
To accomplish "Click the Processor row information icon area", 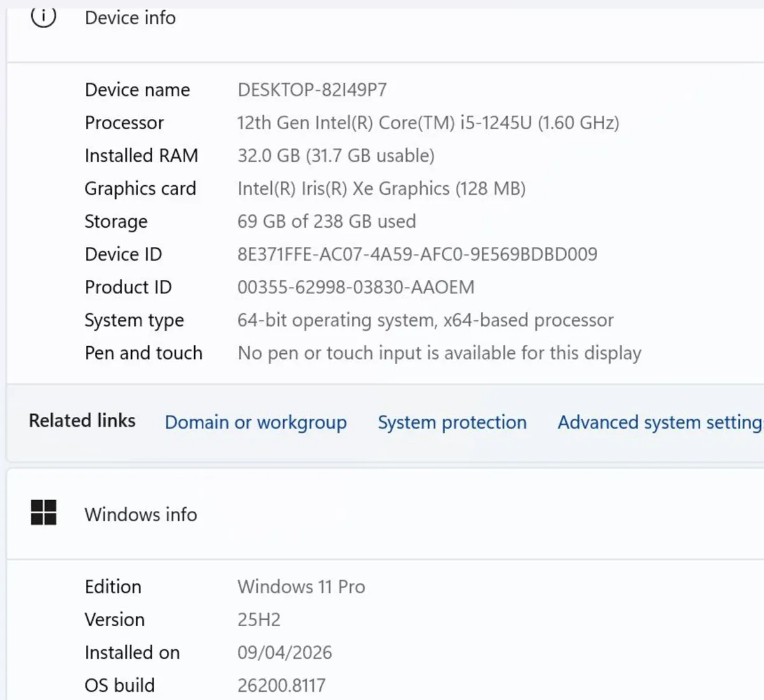I will pos(124,122).
